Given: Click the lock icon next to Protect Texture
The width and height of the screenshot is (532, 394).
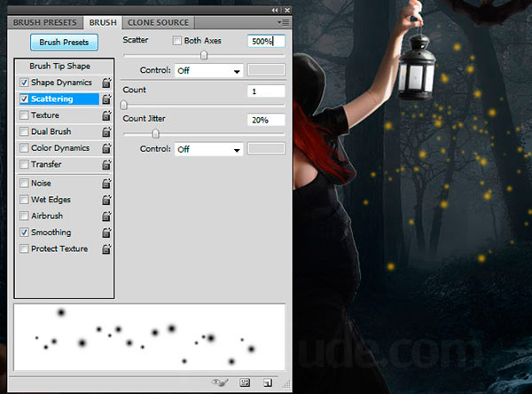Looking at the screenshot, I should coord(106,249).
